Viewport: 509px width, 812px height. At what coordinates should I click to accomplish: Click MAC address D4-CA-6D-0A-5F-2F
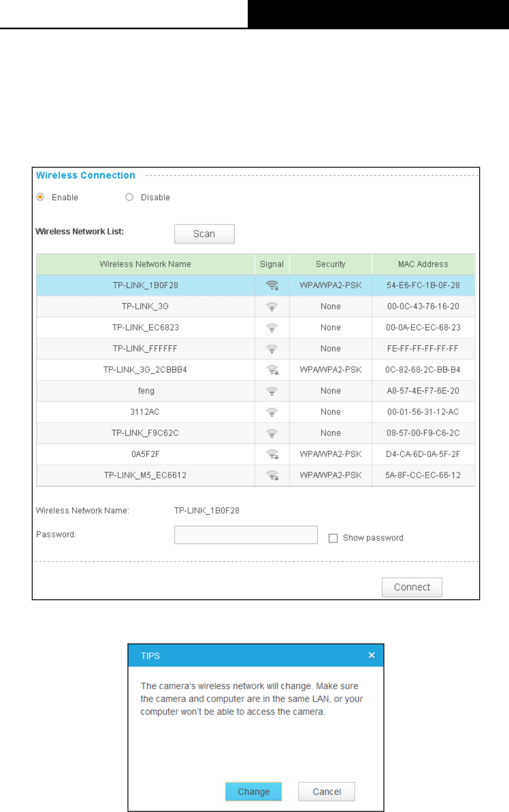423,454
